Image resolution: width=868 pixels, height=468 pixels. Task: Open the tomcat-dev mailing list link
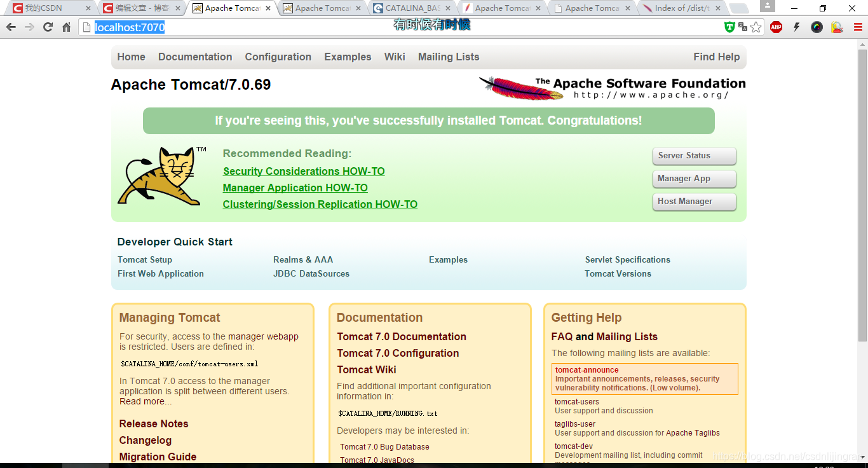[x=574, y=446]
